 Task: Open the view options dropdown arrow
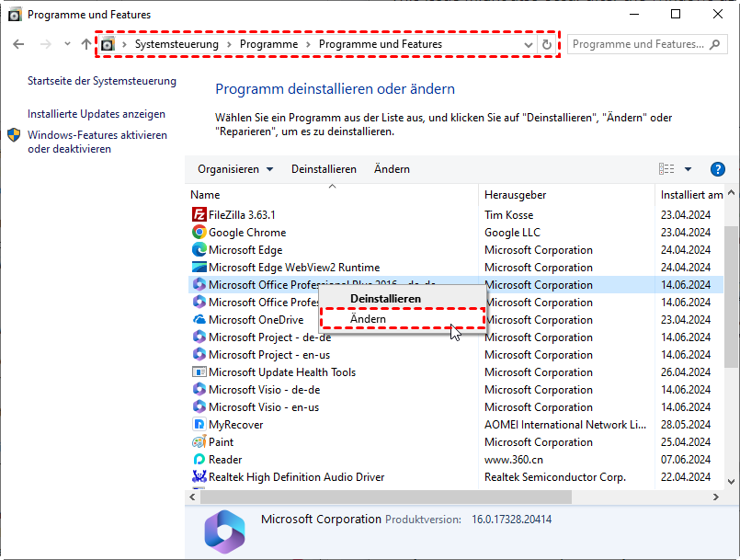click(x=689, y=169)
